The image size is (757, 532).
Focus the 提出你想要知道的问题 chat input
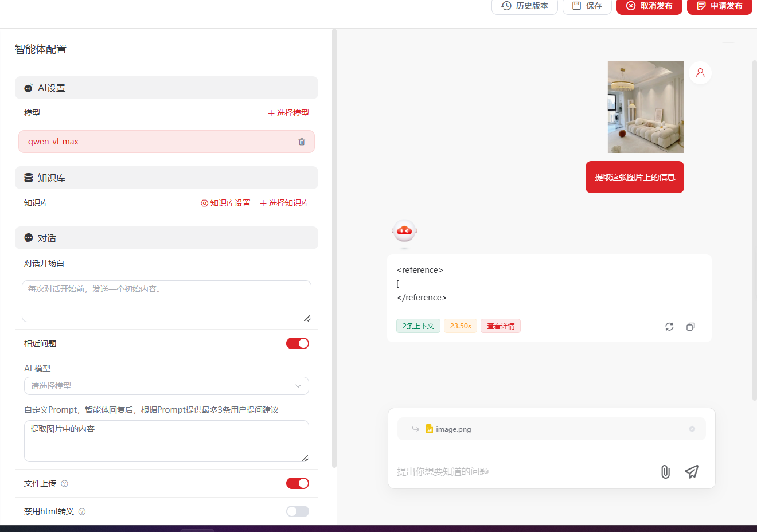click(x=522, y=472)
